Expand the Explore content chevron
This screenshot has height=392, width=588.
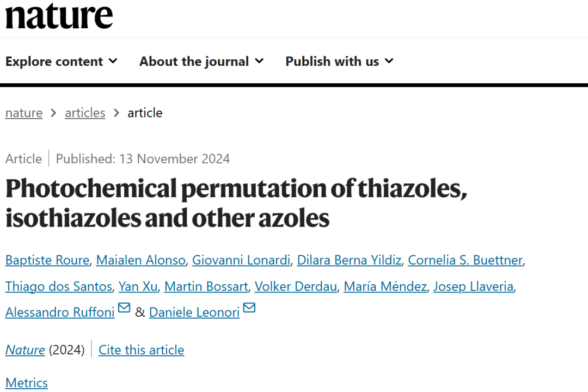[x=113, y=61]
